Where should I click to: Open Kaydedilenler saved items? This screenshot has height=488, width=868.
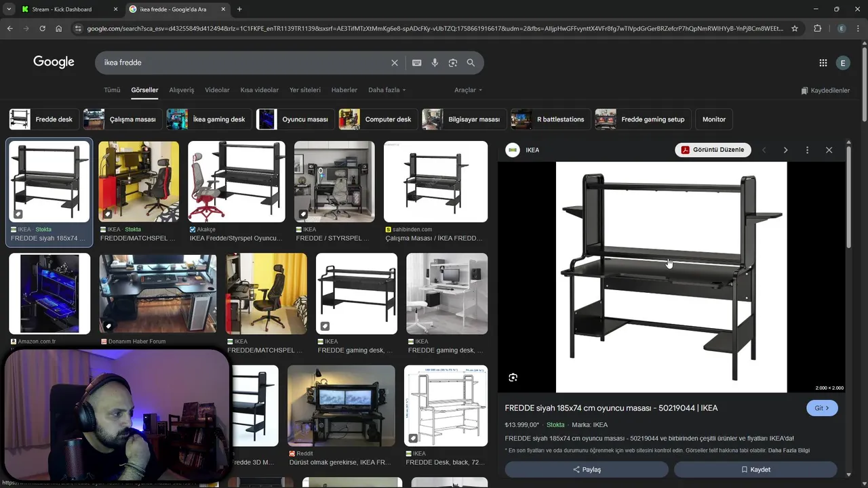(x=825, y=90)
